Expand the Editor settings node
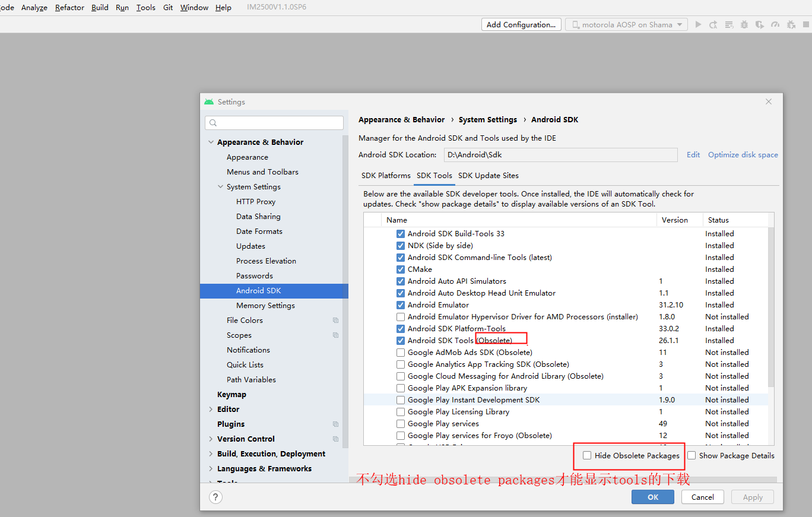The height and width of the screenshot is (517, 812). 211,410
